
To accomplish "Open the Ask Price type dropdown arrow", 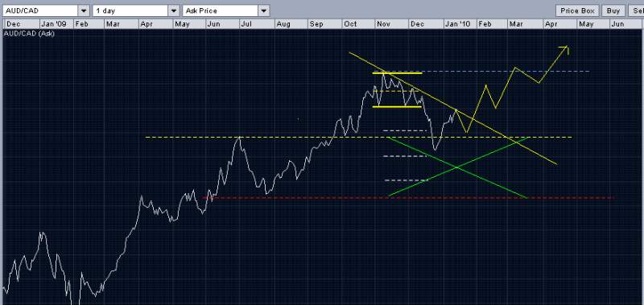I will click(265, 10).
